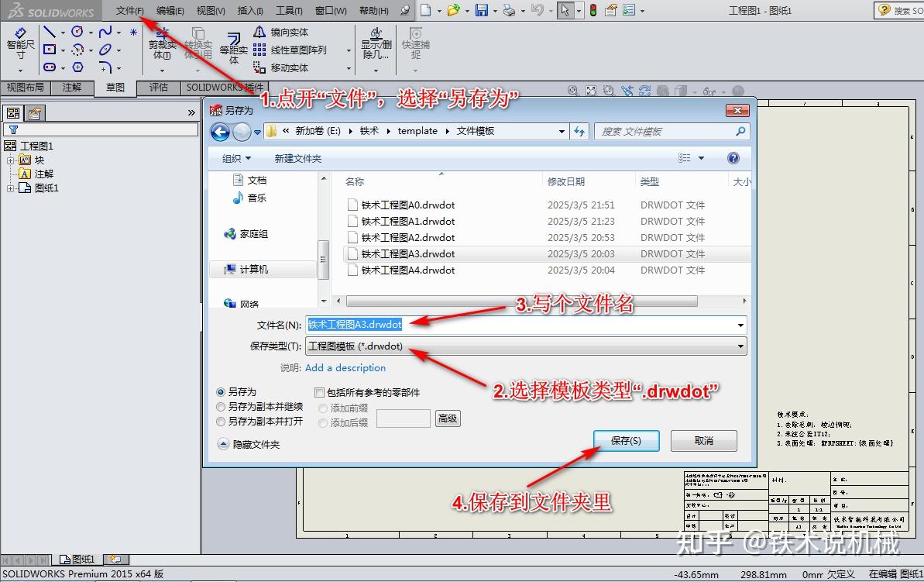The image size is (924, 582).
Task: Open the 文件(F) menu
Action: tap(129, 11)
